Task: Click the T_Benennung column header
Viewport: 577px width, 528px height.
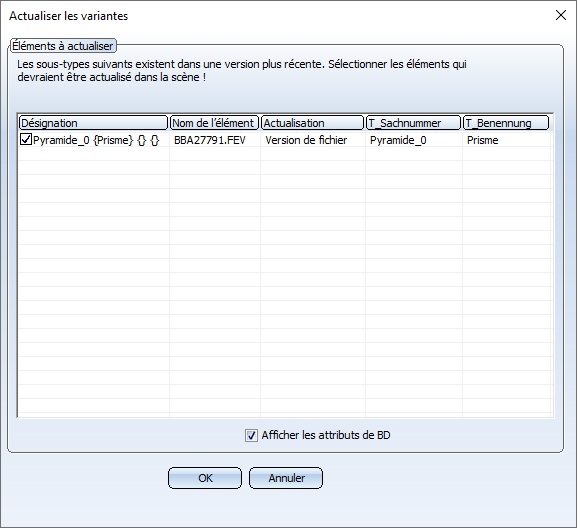Action: click(x=506, y=123)
